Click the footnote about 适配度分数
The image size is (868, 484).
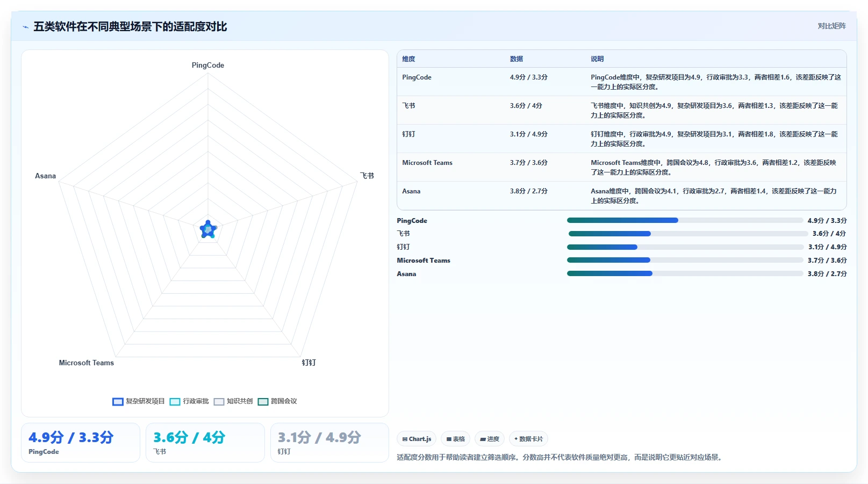[x=561, y=458]
